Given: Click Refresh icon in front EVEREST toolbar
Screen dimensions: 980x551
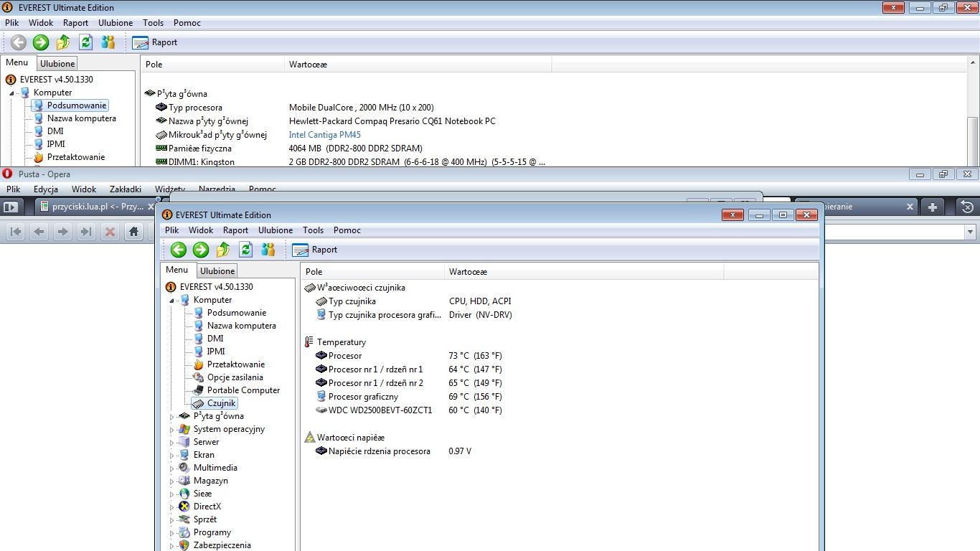Looking at the screenshot, I should pos(245,250).
